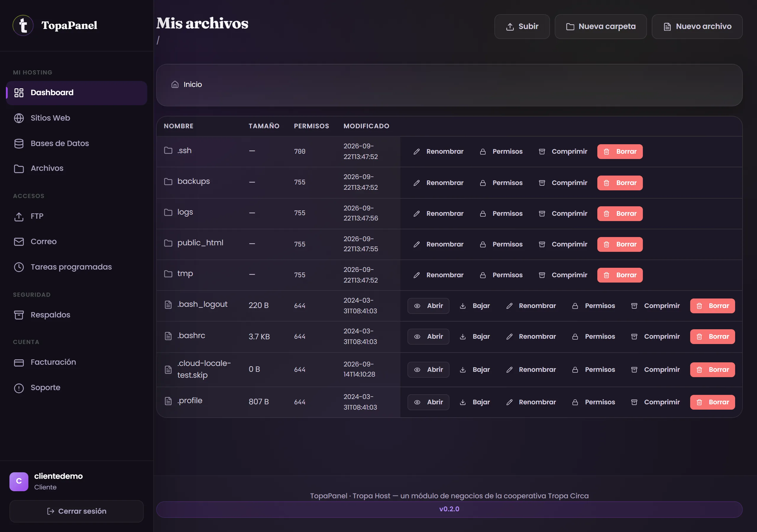757x532 pixels.
Task: Delete the .ssh folder with Borrar
Action: pos(620,152)
